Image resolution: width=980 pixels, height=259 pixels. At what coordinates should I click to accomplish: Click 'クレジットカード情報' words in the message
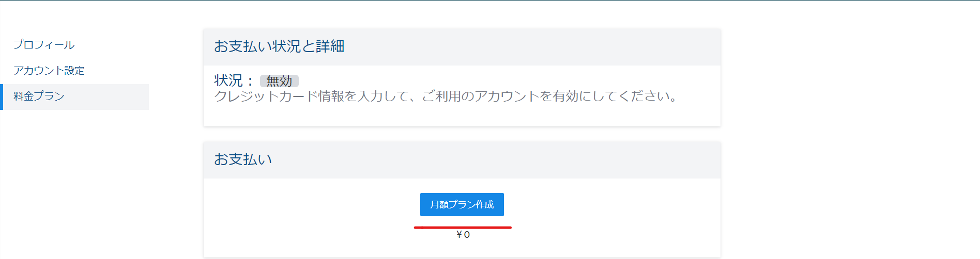click(279, 96)
